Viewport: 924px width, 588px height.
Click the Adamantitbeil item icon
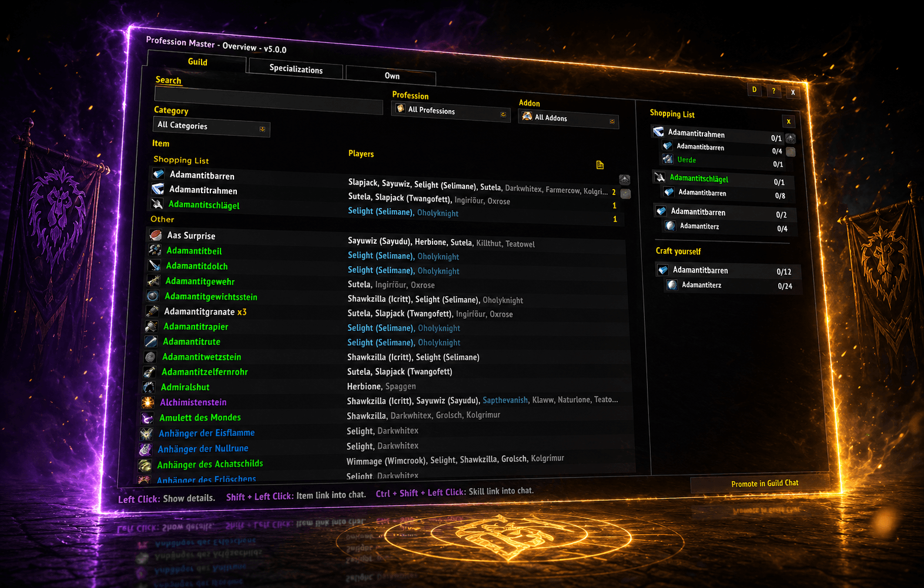tap(155, 250)
